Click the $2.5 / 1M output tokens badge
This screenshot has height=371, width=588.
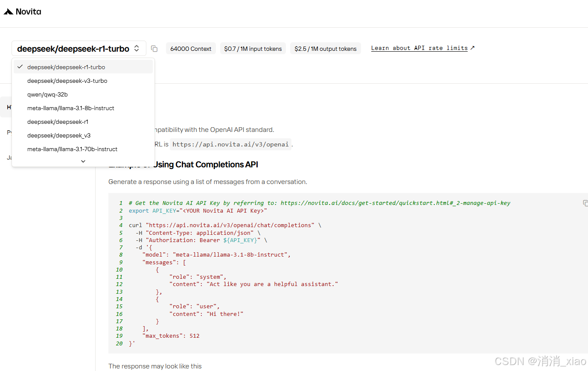click(326, 49)
